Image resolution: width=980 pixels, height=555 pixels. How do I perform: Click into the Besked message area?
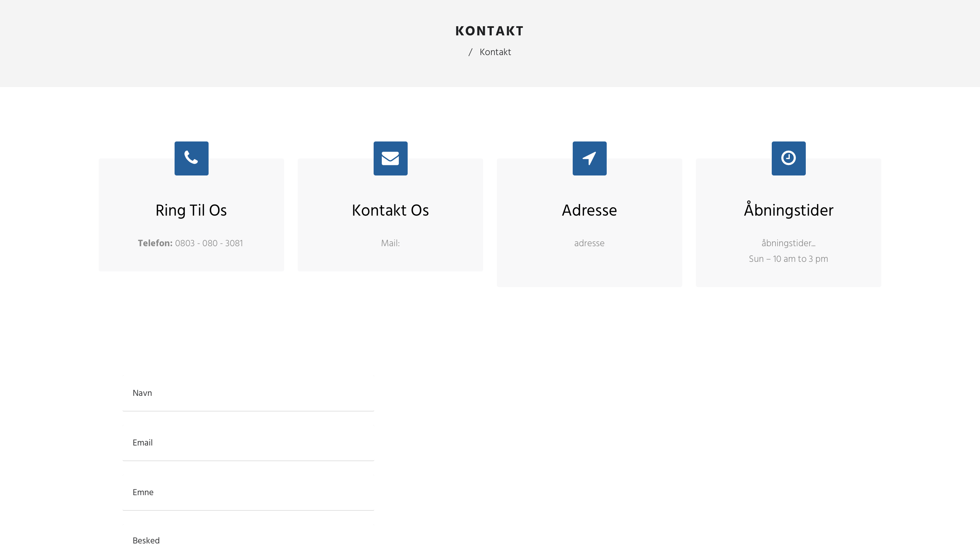248,540
